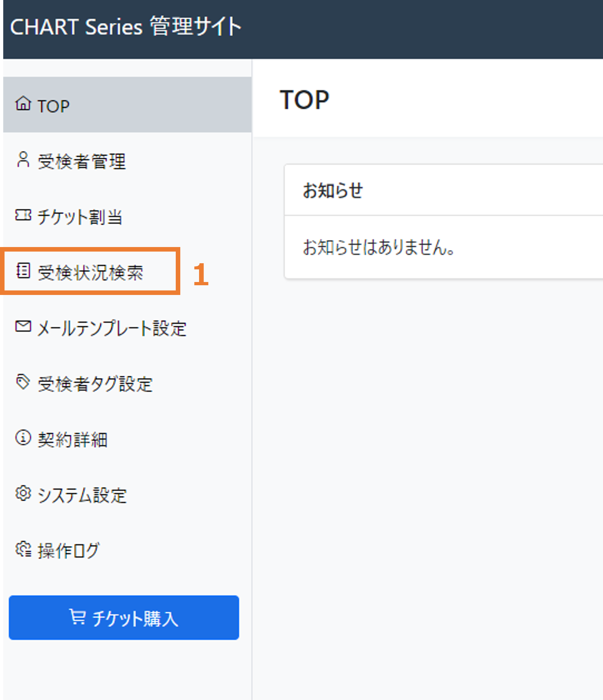Image resolution: width=603 pixels, height=700 pixels.
Task: Click the list icon for 受検状況検索
Action: click(x=23, y=271)
